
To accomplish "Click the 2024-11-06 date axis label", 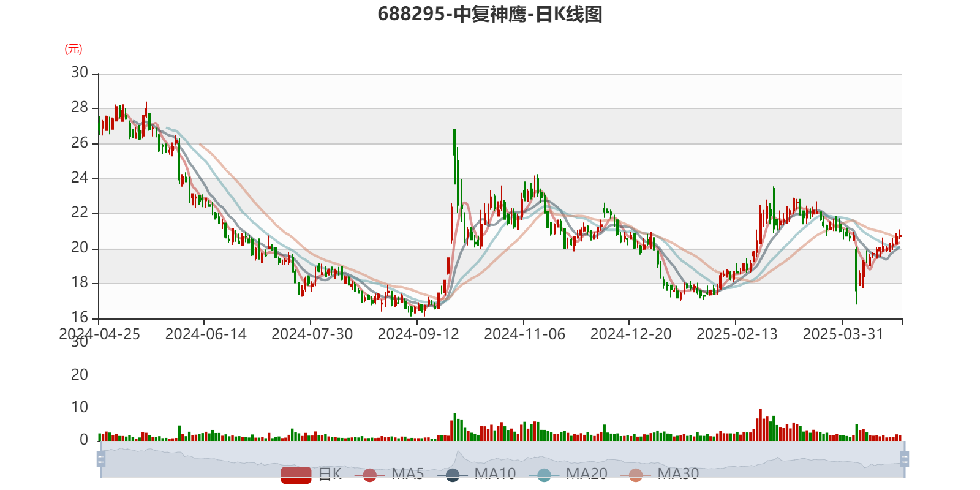I will pyautogui.click(x=525, y=334).
